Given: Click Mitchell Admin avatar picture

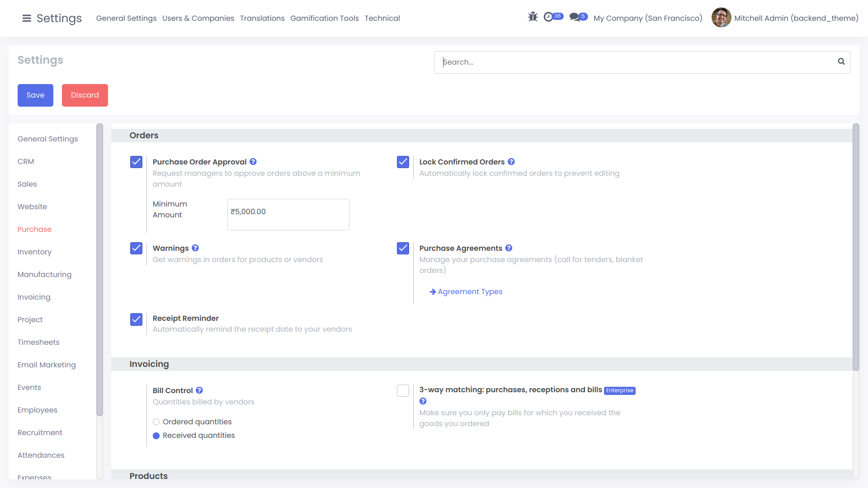Looking at the screenshot, I should (x=721, y=18).
